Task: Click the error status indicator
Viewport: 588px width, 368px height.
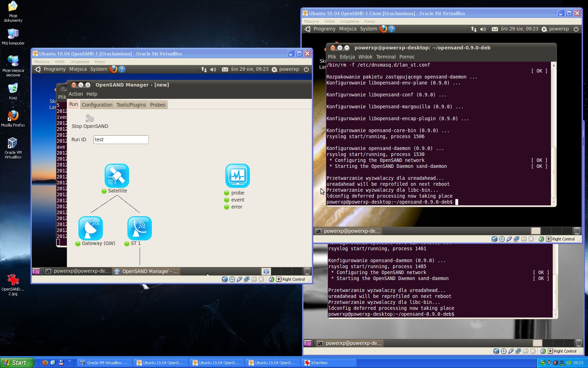Action: click(226, 207)
